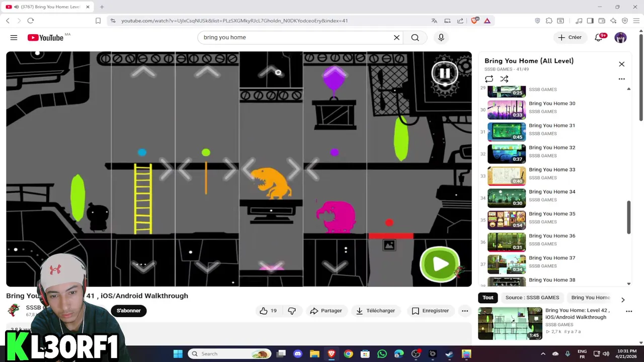Viewport: 644px width, 362px height.
Task: Submit search with the magnifier button
Action: click(x=415, y=38)
